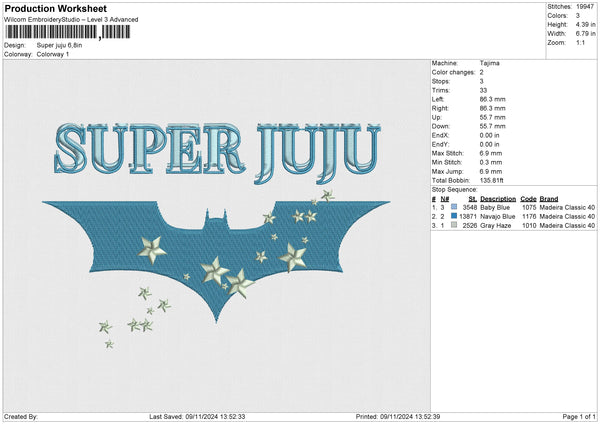Select the 'Production Worksheet' title

click(56, 8)
